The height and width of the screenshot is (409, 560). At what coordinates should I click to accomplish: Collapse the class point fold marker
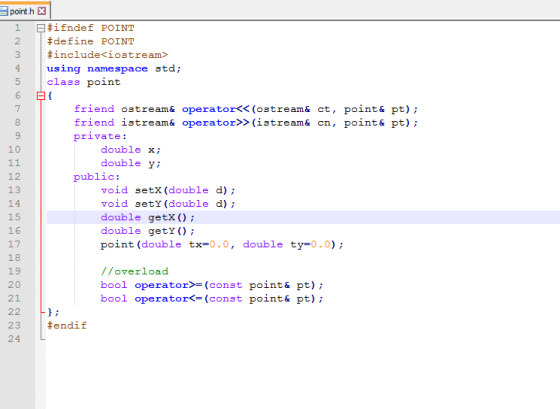pyautogui.click(x=41, y=95)
